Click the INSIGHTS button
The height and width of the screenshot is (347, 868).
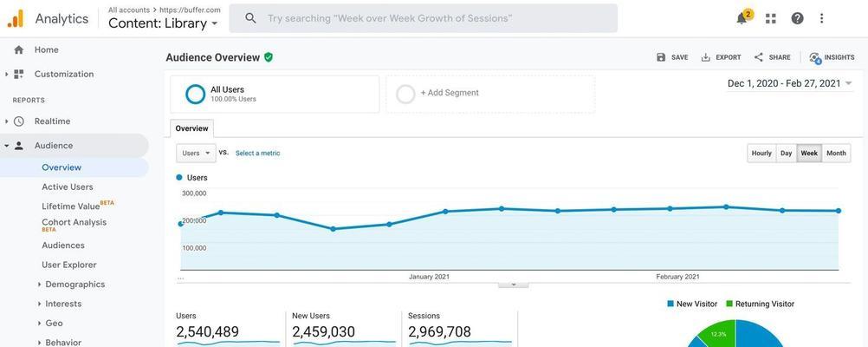(x=832, y=57)
